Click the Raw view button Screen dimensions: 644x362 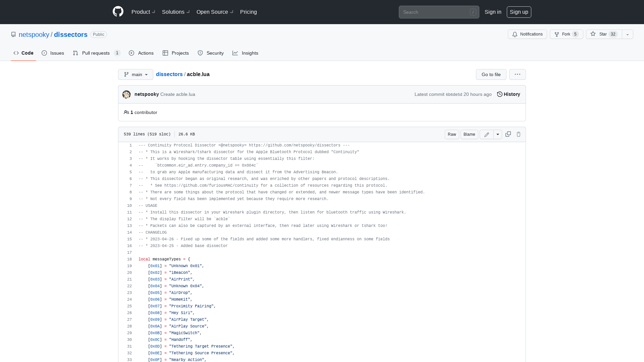pyautogui.click(x=451, y=134)
